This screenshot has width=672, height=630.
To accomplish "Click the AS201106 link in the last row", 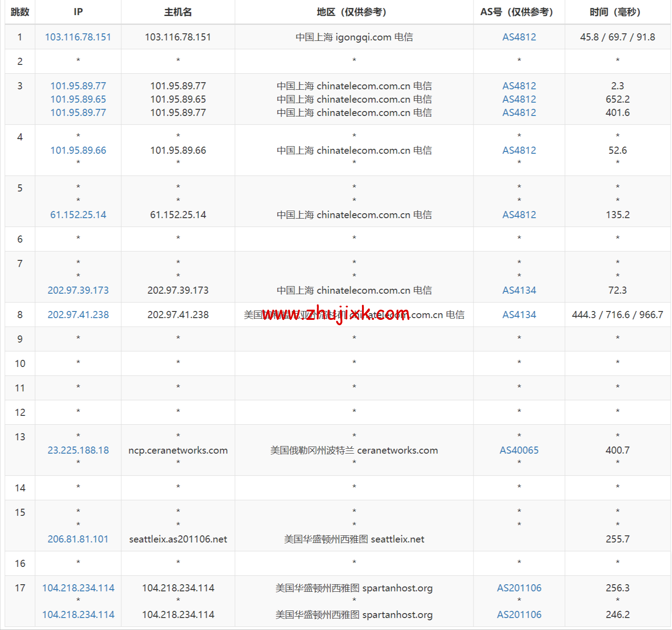I will 519,614.
